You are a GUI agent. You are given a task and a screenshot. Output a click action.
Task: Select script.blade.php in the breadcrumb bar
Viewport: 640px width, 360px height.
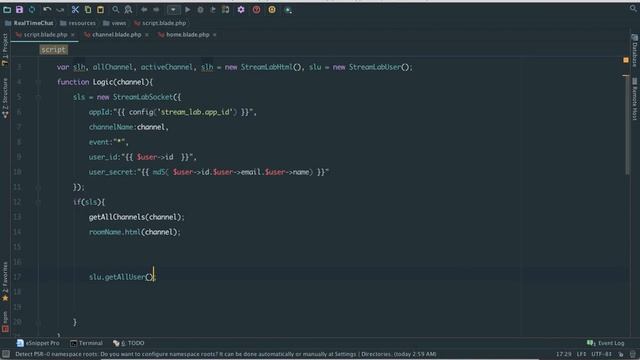(x=160, y=23)
